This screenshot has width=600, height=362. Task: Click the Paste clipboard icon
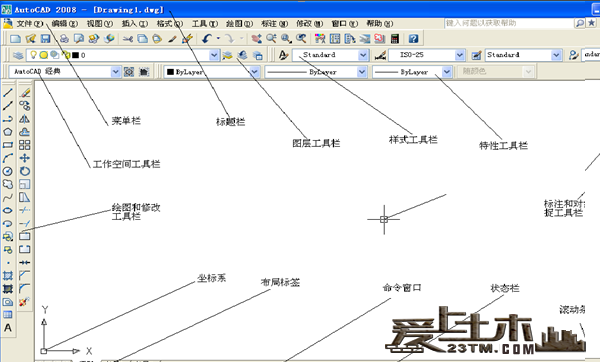tap(157, 39)
